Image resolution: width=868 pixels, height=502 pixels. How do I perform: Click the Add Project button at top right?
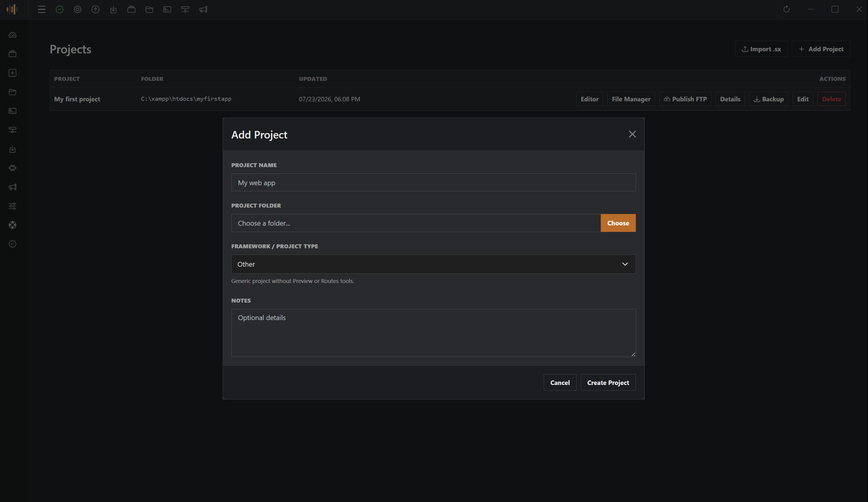point(821,49)
